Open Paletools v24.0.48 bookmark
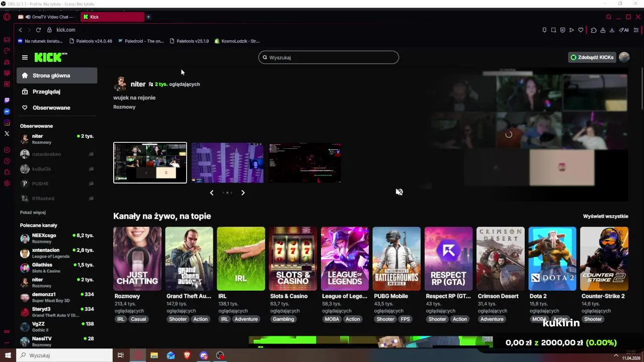 tap(91, 41)
